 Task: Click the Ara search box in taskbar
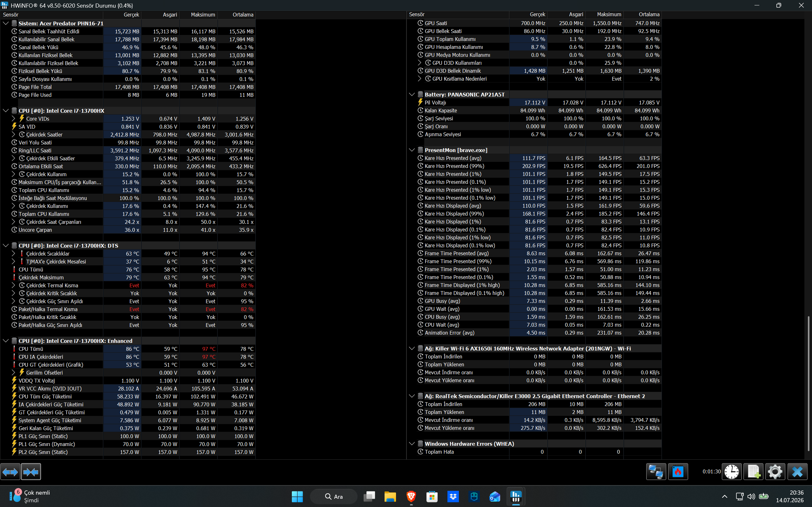tap(334, 496)
